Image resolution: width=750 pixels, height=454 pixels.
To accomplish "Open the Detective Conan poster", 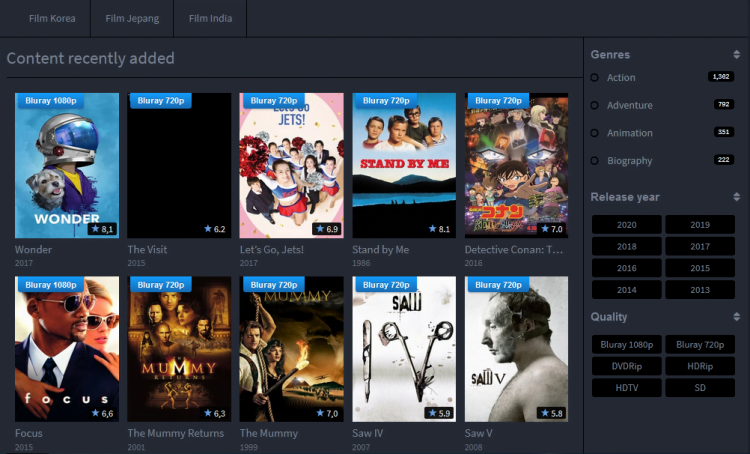I will 517,166.
